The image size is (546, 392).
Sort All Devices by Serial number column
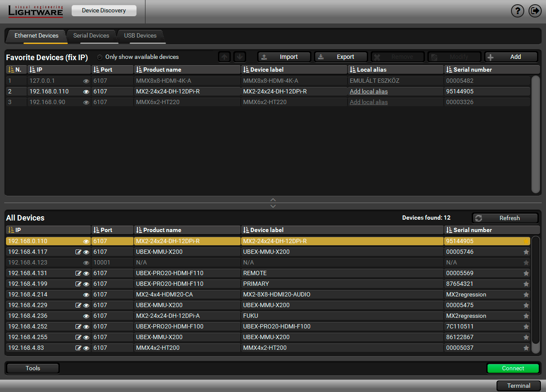tap(492, 230)
